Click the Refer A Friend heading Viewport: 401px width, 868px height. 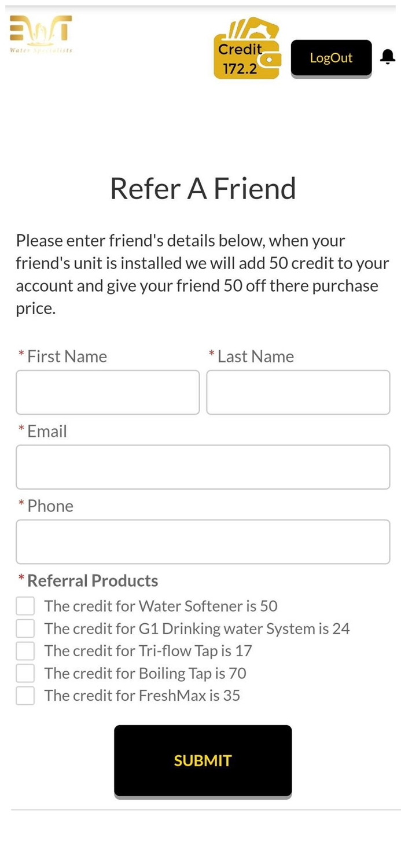[203, 187]
